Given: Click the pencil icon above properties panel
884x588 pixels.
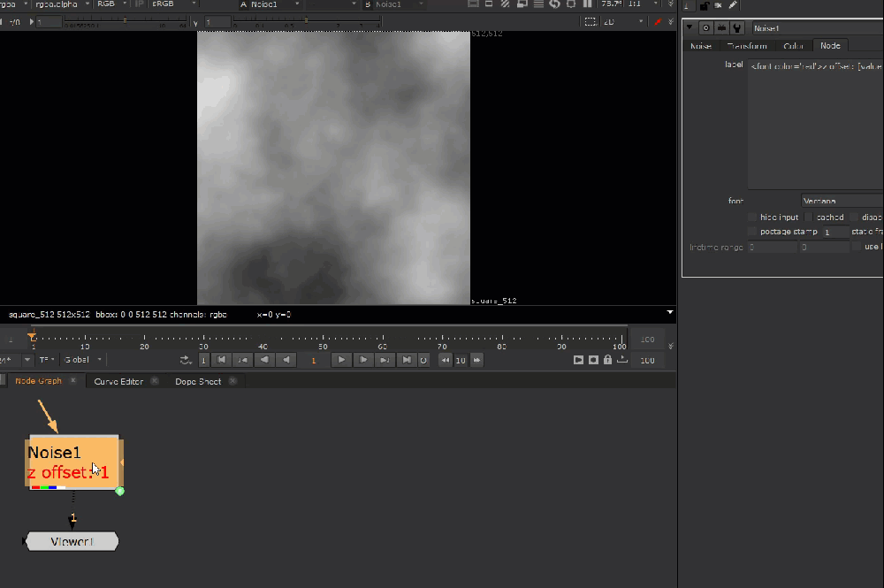Looking at the screenshot, I should point(733,5).
